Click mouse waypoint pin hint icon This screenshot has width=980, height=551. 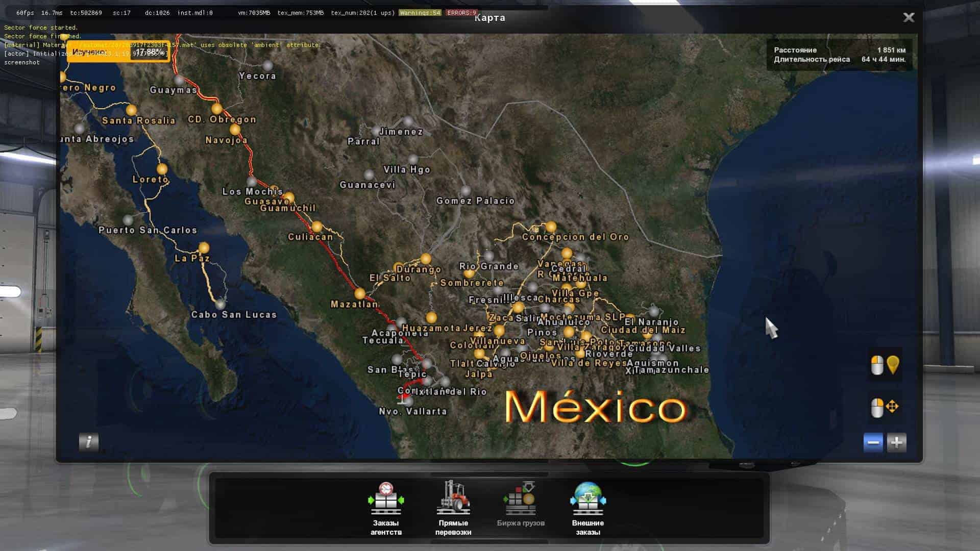pyautogui.click(x=885, y=365)
